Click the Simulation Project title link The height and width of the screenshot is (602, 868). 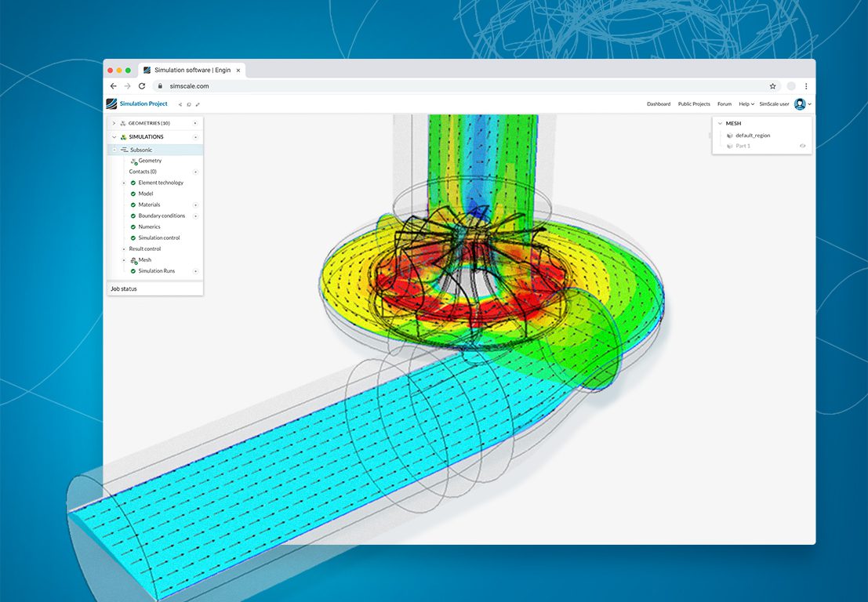[143, 103]
